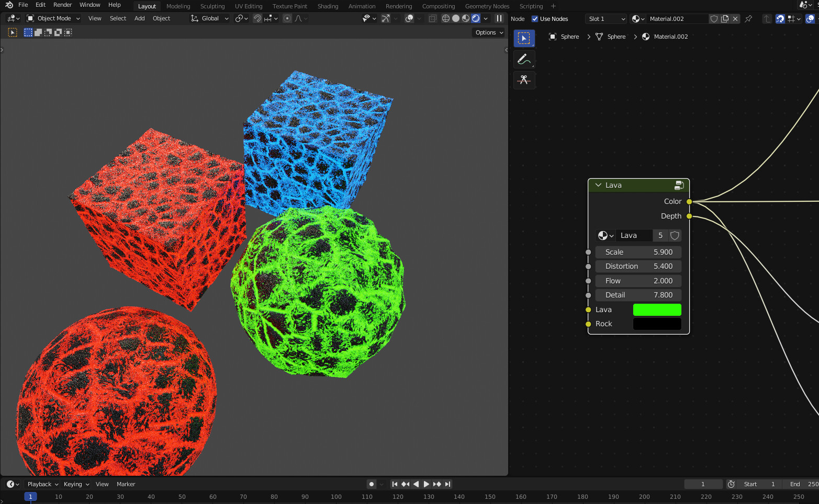Open the Slot 1 dropdown
The height and width of the screenshot is (504, 819).
(x=605, y=18)
